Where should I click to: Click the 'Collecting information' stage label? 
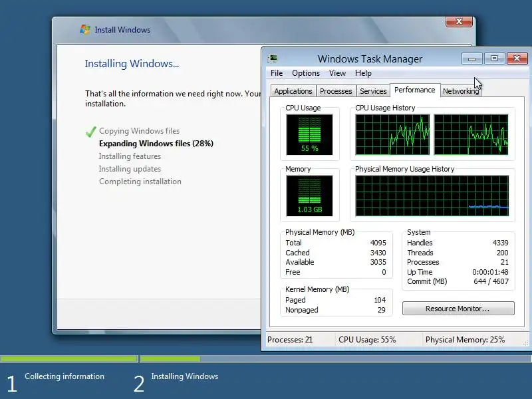click(x=65, y=376)
